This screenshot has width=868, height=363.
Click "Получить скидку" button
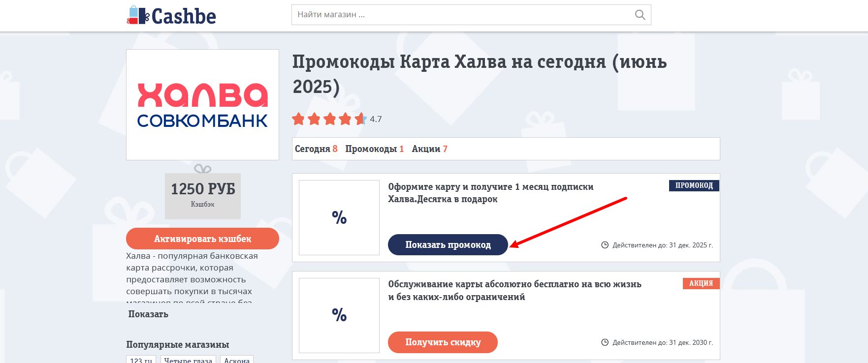point(443,342)
